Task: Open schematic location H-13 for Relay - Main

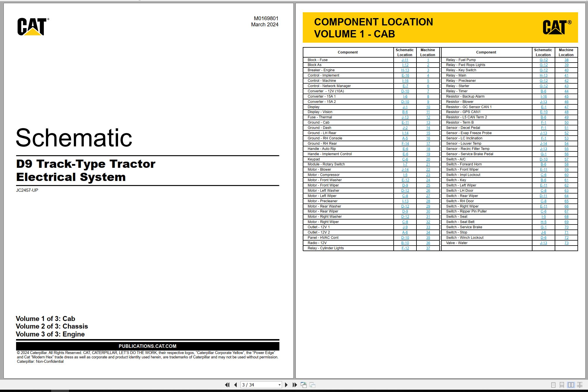Action: pyautogui.click(x=544, y=75)
